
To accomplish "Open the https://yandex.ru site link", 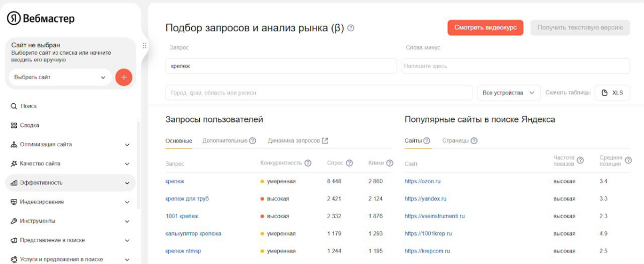I will coord(425,198).
